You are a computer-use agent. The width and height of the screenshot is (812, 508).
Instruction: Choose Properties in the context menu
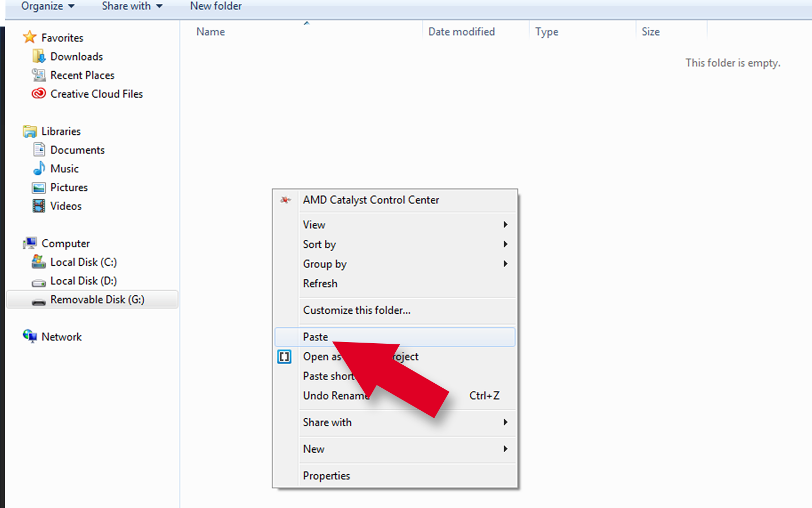tap(395, 476)
